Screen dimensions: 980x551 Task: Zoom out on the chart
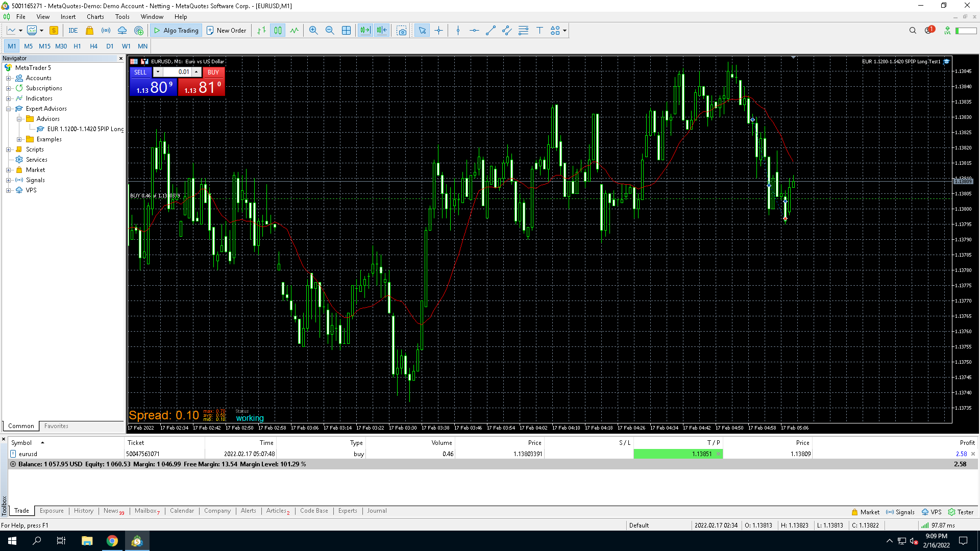330,31
